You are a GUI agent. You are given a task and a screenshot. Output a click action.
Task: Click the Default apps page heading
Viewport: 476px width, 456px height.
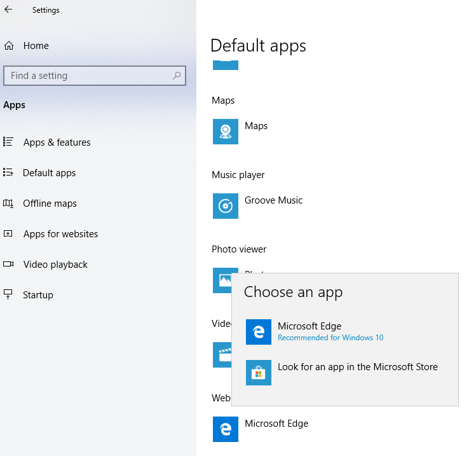pos(258,46)
